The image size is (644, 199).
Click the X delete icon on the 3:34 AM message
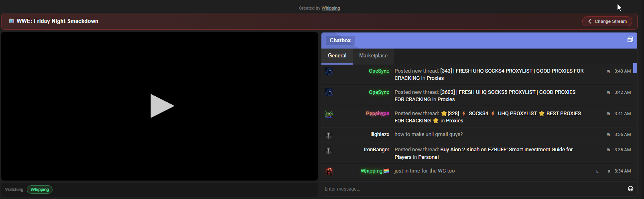609,171
